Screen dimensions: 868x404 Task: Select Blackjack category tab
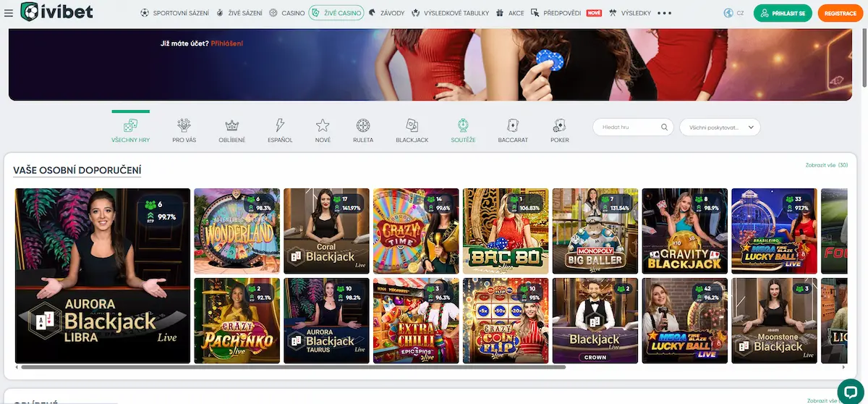click(412, 130)
